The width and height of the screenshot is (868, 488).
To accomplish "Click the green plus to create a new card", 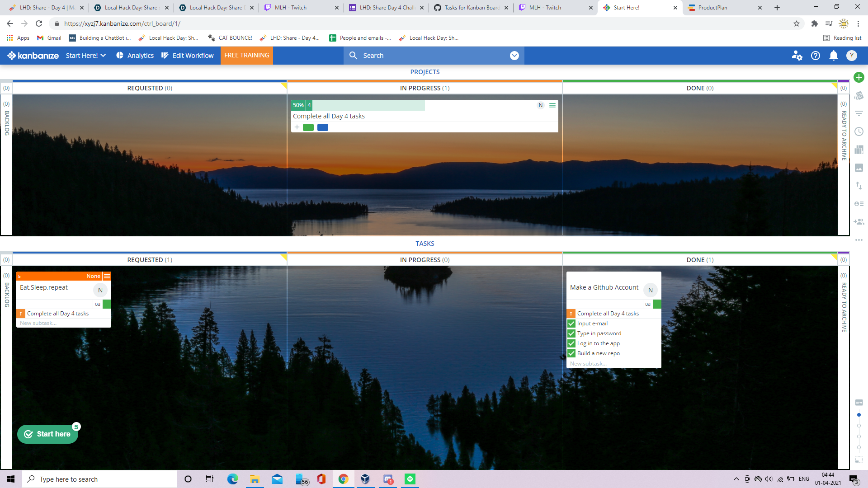I will [x=859, y=77].
